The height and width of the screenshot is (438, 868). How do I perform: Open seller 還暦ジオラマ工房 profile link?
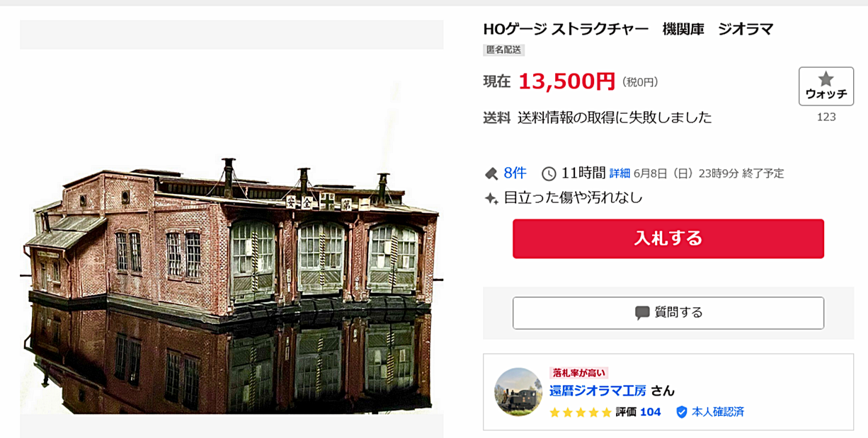(598, 391)
